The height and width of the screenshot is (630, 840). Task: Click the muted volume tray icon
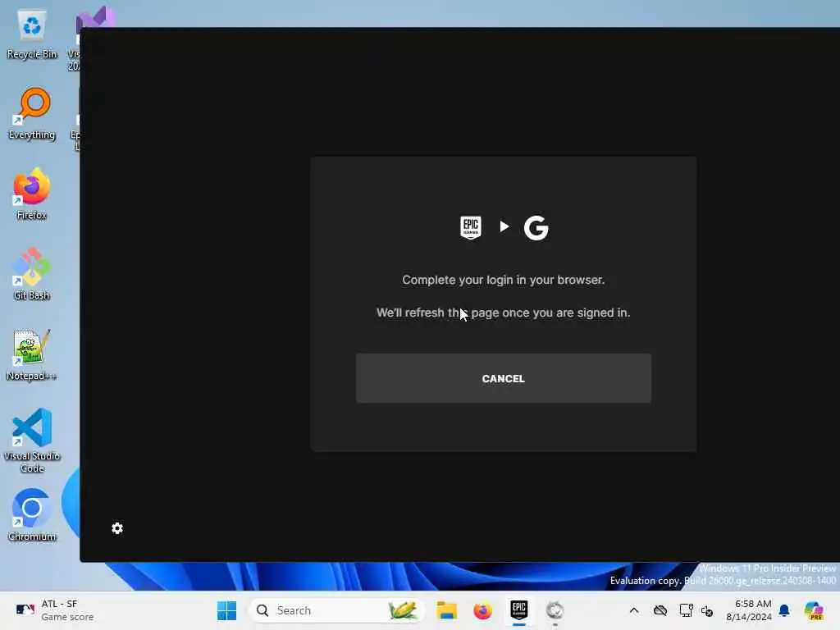point(707,610)
